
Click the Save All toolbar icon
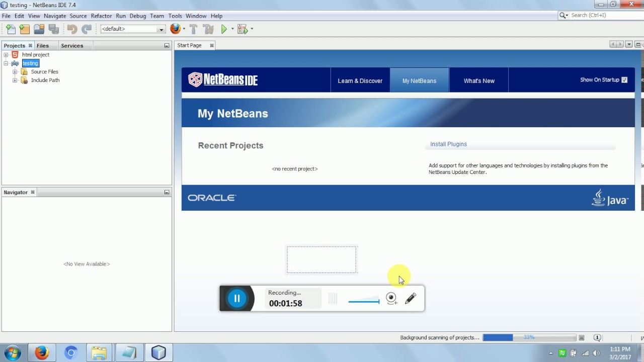[x=53, y=29]
